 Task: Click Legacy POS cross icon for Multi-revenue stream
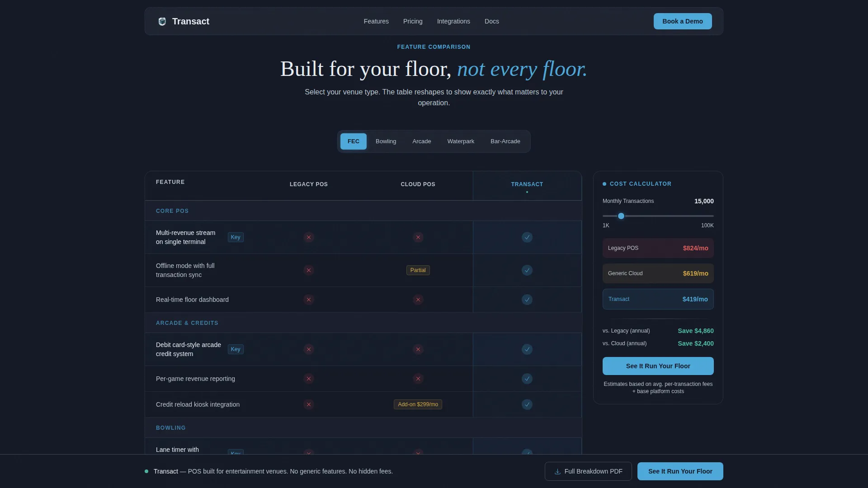pyautogui.click(x=309, y=237)
